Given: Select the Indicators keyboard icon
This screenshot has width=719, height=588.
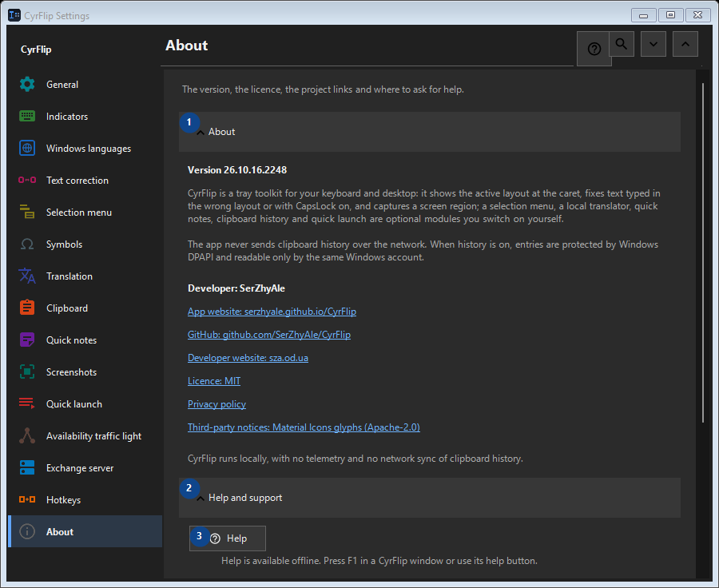Looking at the screenshot, I should (27, 116).
